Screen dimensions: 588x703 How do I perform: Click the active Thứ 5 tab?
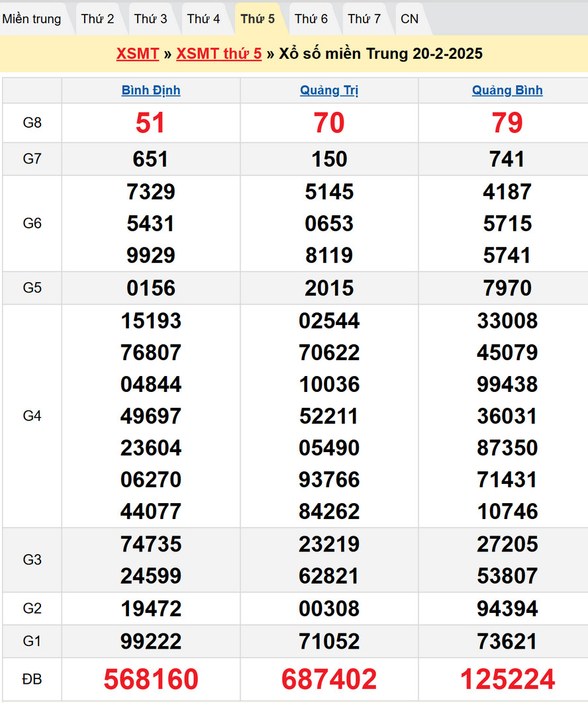258,19
